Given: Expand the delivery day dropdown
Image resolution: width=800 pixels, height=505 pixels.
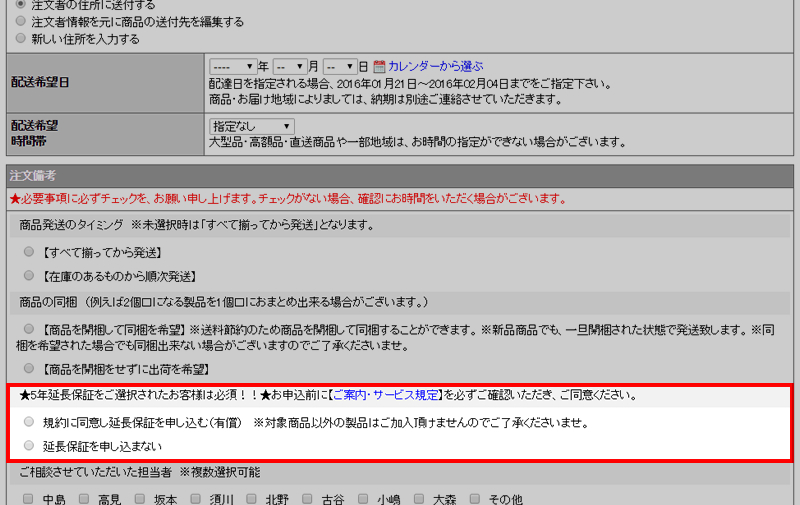Looking at the screenshot, I should tap(339, 66).
